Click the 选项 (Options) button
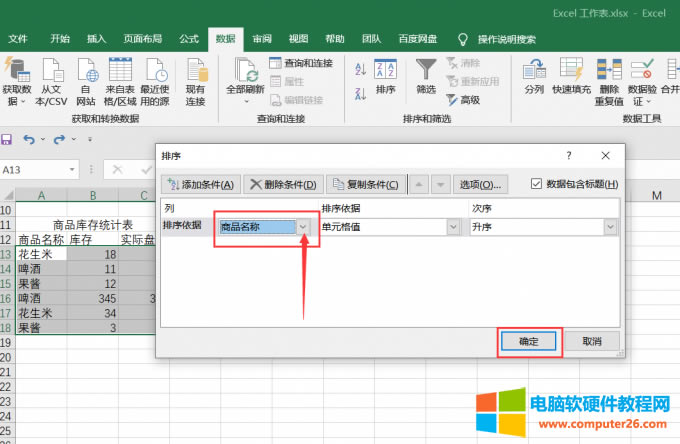The width and height of the screenshot is (680, 444). click(480, 184)
